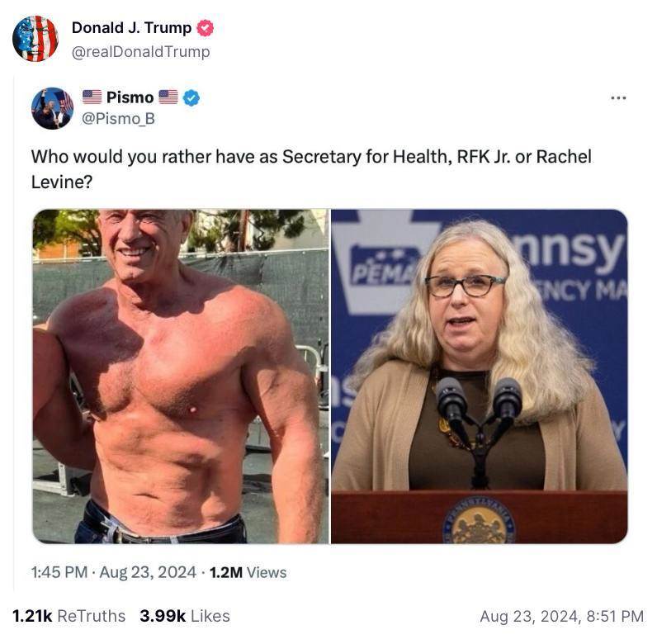
Task: Visit the @realDonaldTrump handle
Action: point(141,52)
